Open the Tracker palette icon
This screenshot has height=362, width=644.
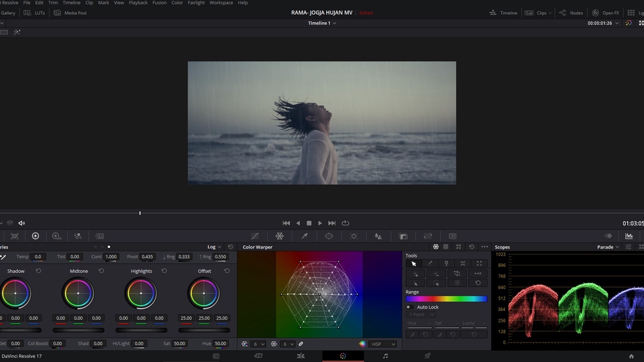click(x=354, y=236)
